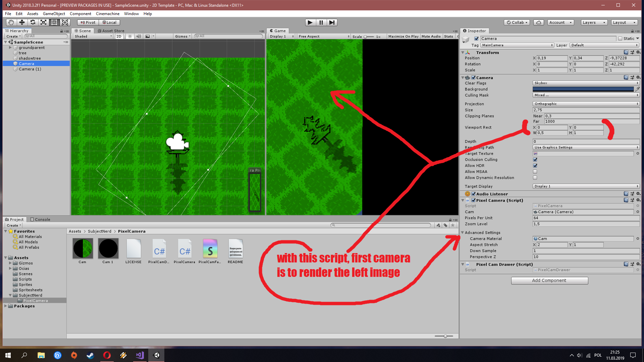
Task: Enable Allow MSAA checkbox in Camera
Action: click(x=535, y=172)
